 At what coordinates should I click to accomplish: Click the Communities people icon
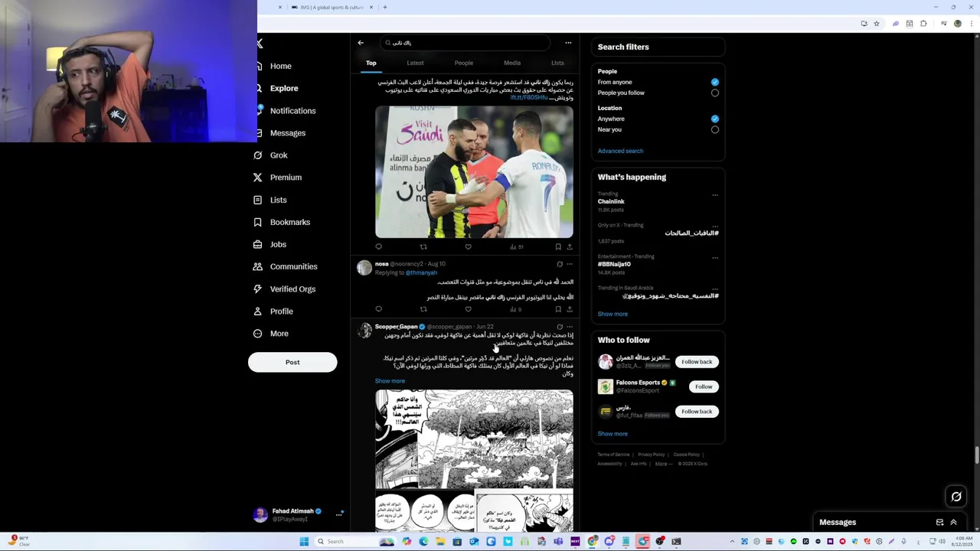[x=258, y=266]
